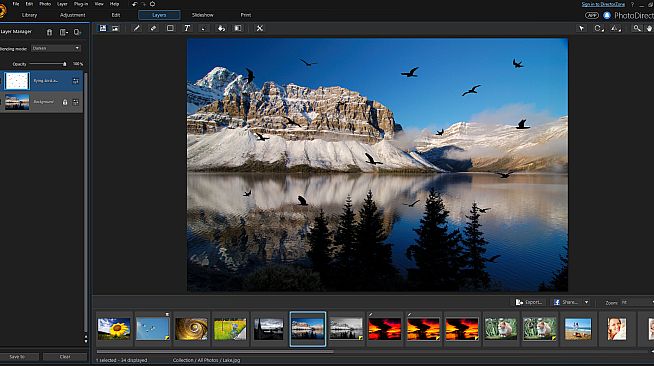Screen dimensions: 654x366
Task: Click the blue notification bell icon
Action: (607, 15)
